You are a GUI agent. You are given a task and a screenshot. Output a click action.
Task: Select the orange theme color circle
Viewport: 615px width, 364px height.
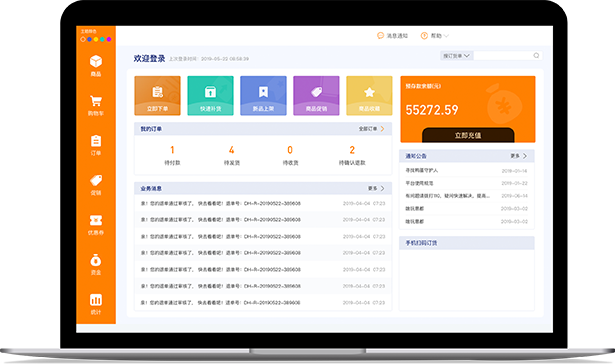[x=83, y=39]
